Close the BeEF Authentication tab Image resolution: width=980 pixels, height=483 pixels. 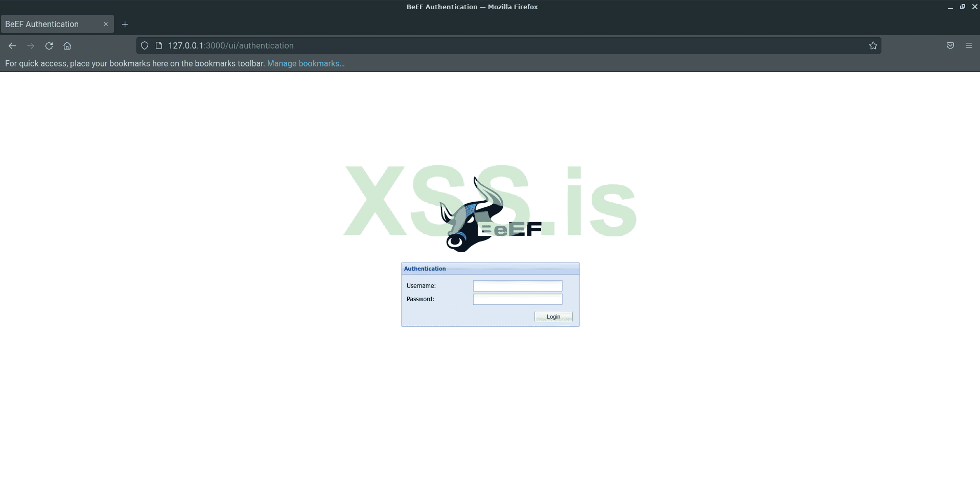tap(106, 25)
